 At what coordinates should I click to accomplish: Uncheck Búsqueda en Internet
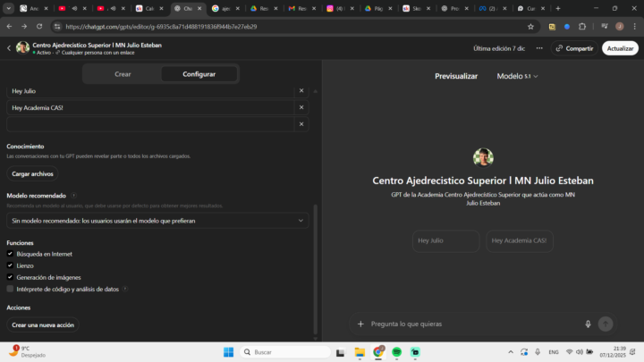[x=10, y=254]
